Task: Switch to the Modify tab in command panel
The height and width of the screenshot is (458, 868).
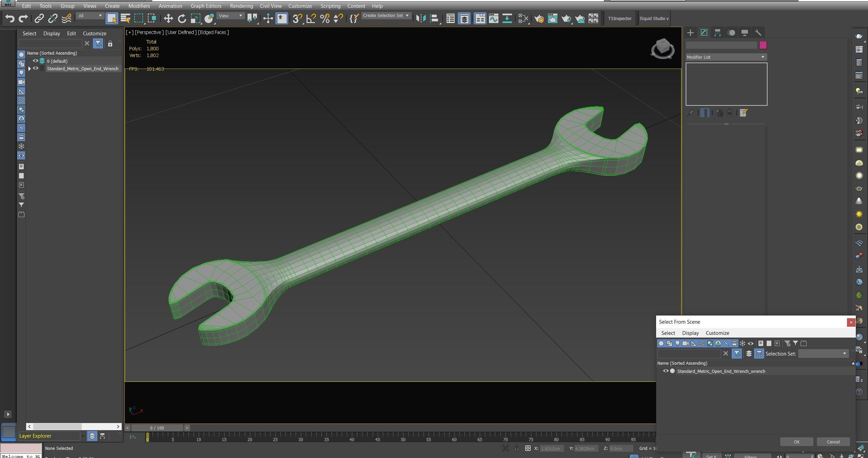Action: pos(704,33)
